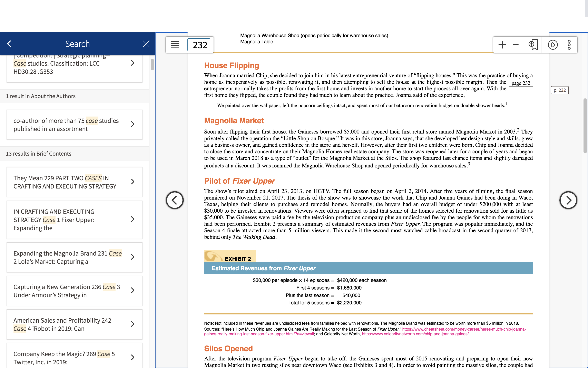Open the 'Case 2 Lola's Market' search result
588x368 pixels.
[x=74, y=257]
